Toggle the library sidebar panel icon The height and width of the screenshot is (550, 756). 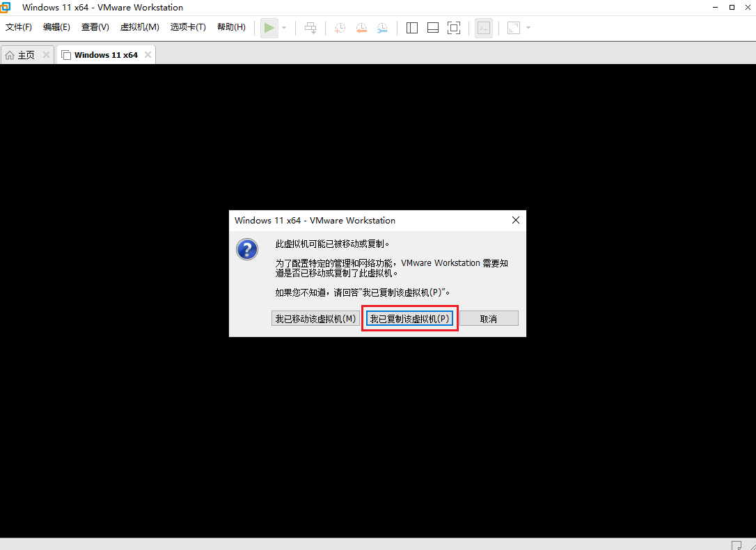(x=412, y=28)
